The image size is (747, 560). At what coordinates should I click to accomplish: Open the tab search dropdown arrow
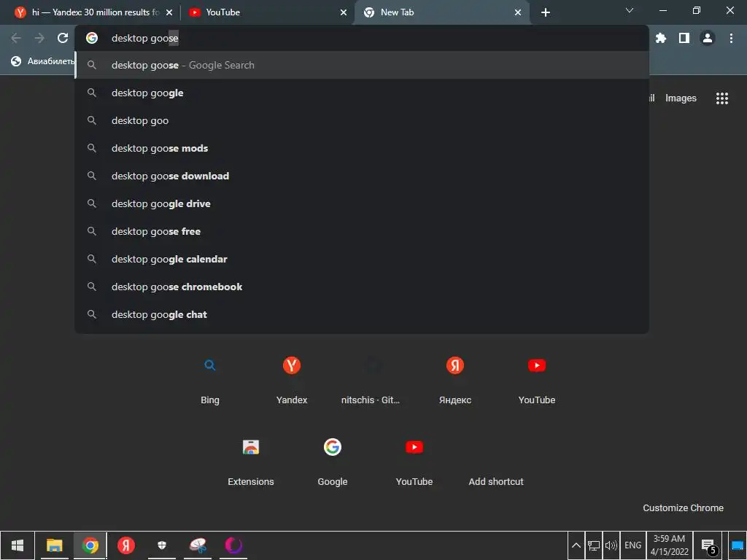629,10
